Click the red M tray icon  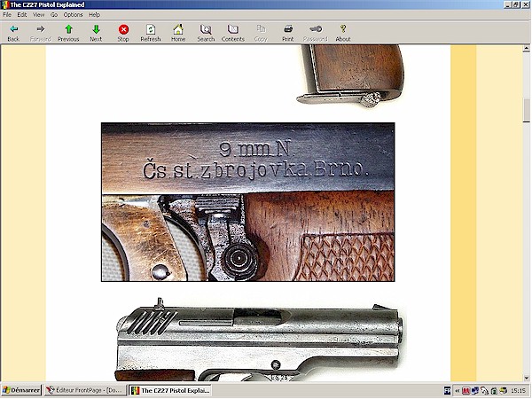[x=465, y=391]
